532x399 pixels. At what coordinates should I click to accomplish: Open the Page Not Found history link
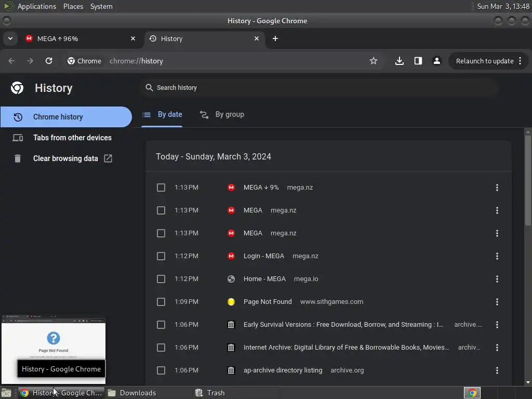(268, 302)
